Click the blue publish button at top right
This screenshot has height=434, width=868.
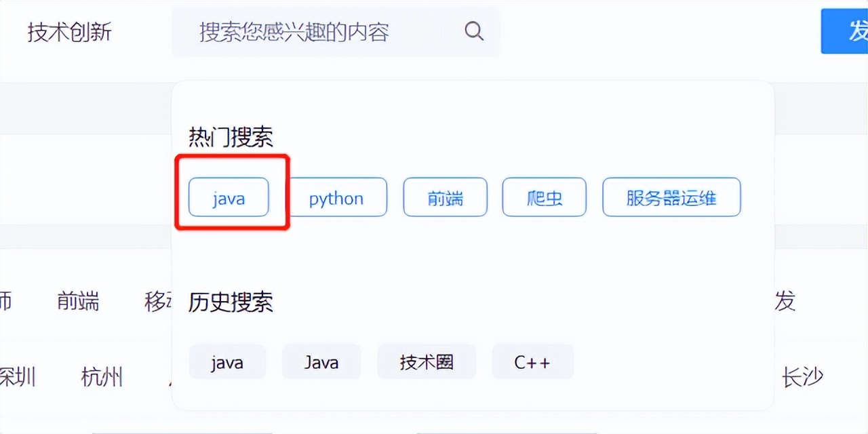pyautogui.click(x=850, y=31)
